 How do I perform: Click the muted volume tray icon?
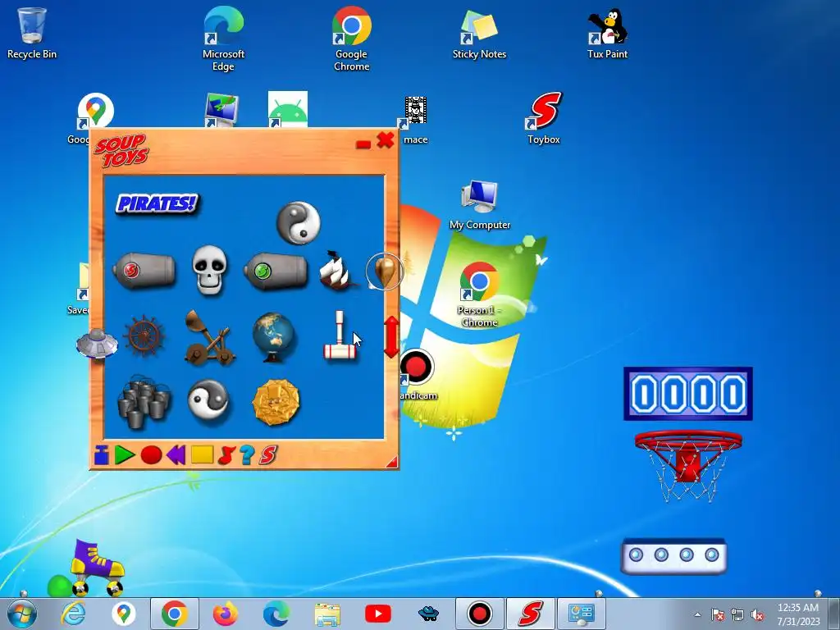pyautogui.click(x=757, y=614)
